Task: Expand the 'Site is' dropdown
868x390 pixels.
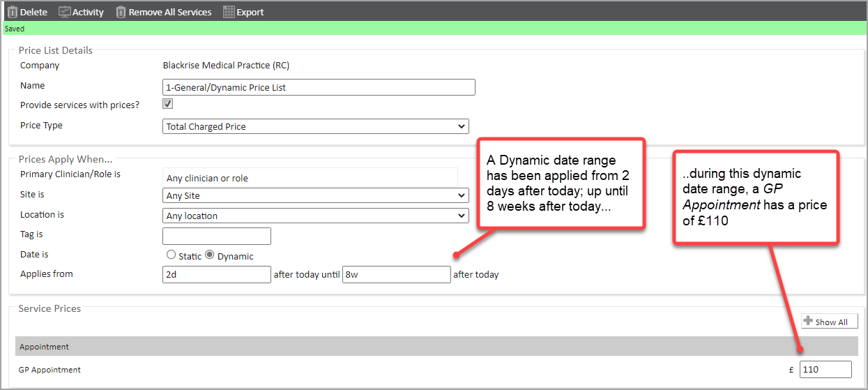Action: (315, 196)
